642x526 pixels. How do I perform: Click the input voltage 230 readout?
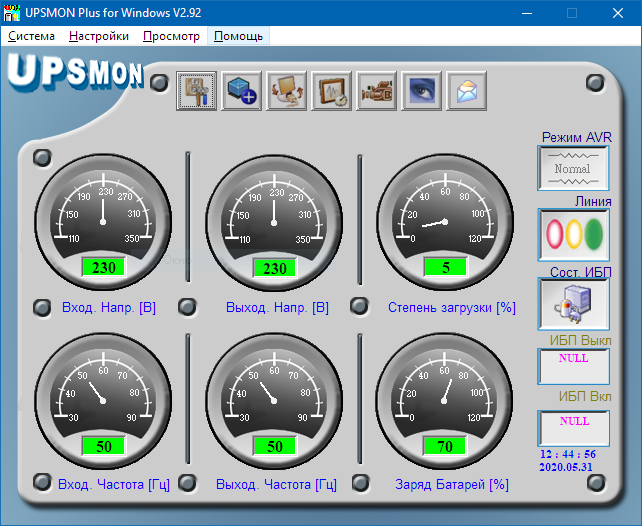104,267
